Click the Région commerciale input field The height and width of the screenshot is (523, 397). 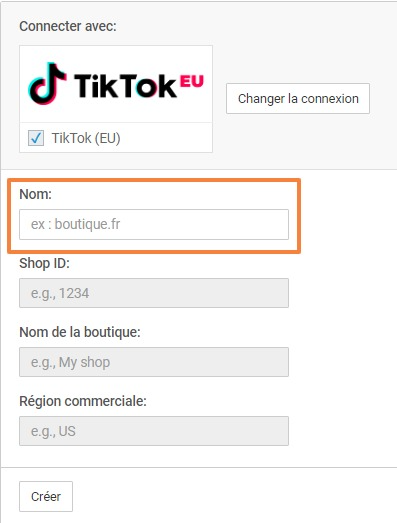pyautogui.click(x=154, y=431)
